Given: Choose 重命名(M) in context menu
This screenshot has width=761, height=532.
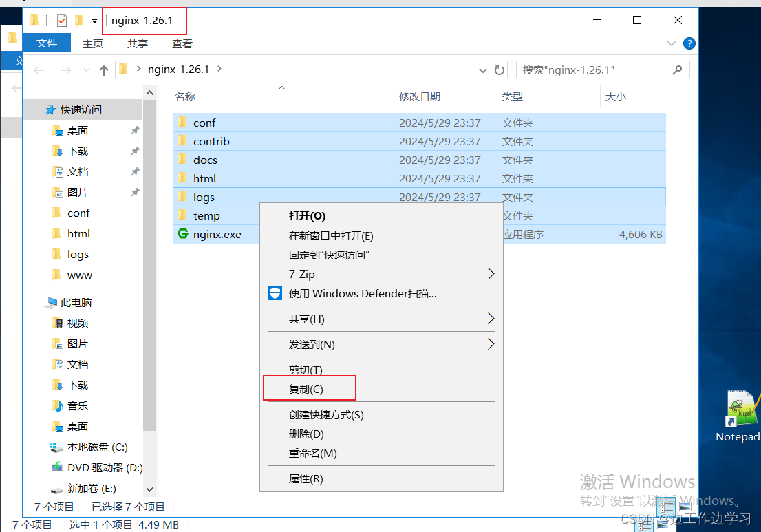Looking at the screenshot, I should click(381, 454).
